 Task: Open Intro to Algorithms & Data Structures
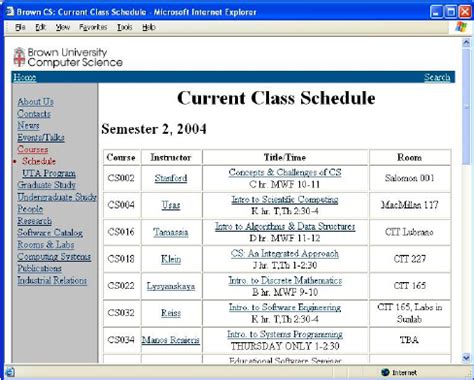[285, 226]
